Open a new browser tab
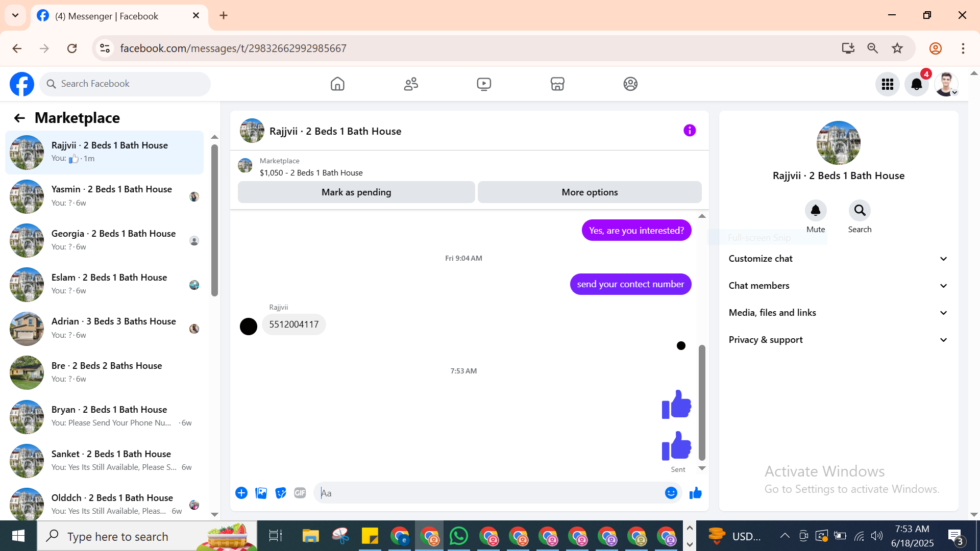This screenshot has height=551, width=980. [x=224, y=15]
